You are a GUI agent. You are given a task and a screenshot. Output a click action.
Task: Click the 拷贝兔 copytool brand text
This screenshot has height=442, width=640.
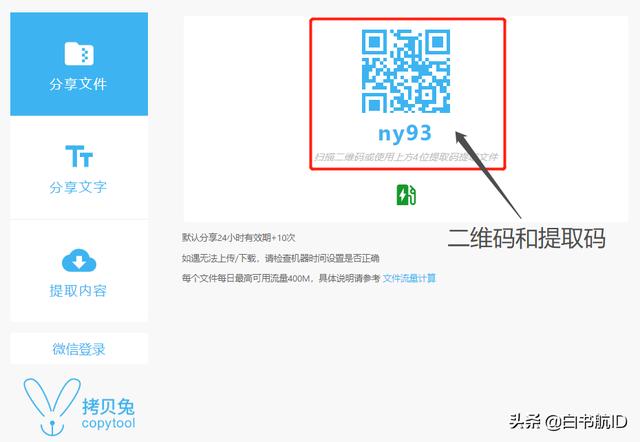click(109, 414)
